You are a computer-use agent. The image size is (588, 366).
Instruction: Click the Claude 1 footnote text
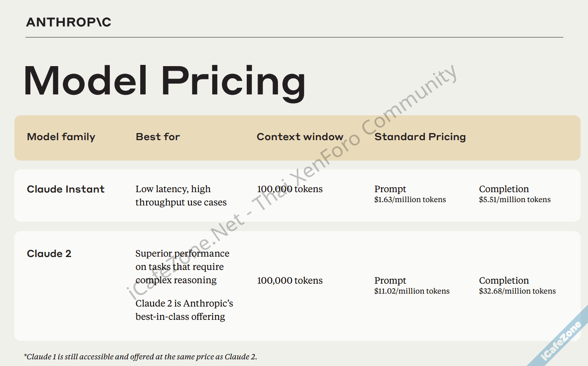pyautogui.click(x=141, y=356)
